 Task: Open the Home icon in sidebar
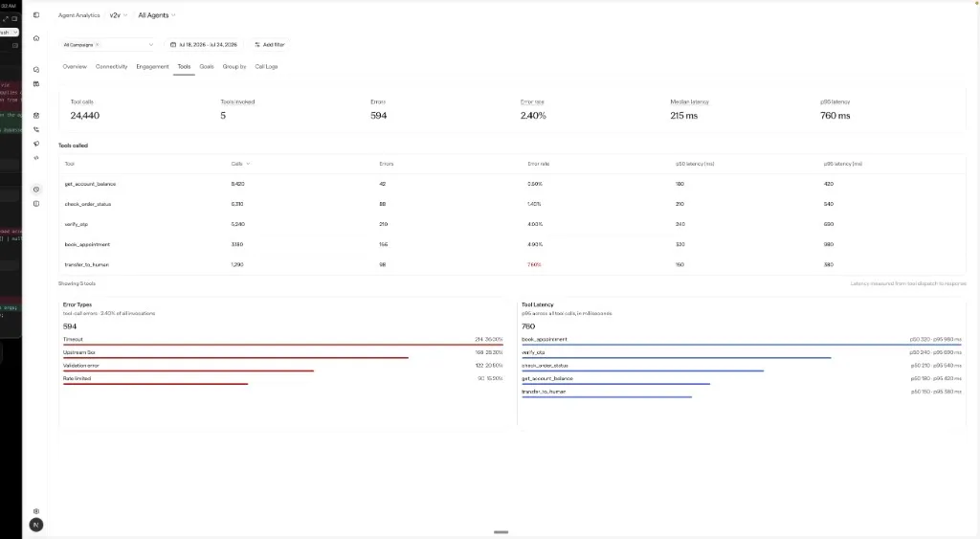pyautogui.click(x=36, y=38)
